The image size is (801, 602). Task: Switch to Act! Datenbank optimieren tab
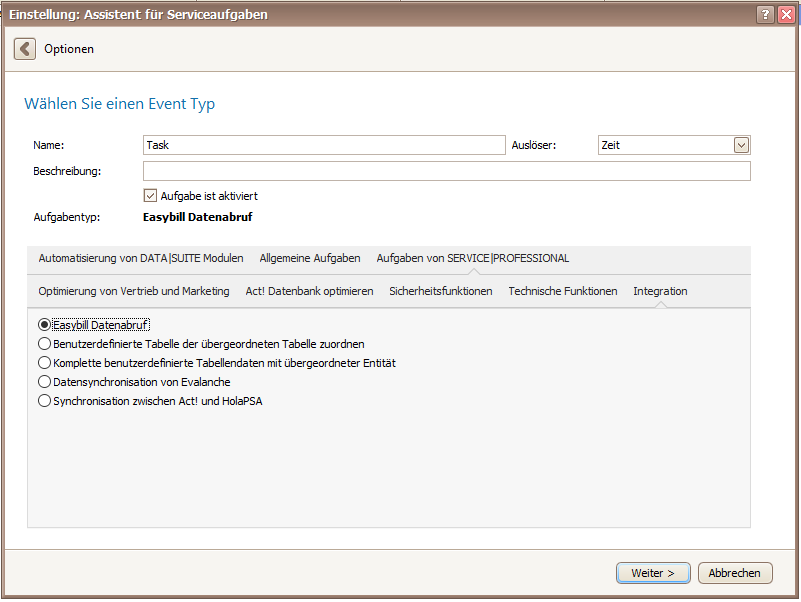(x=309, y=291)
